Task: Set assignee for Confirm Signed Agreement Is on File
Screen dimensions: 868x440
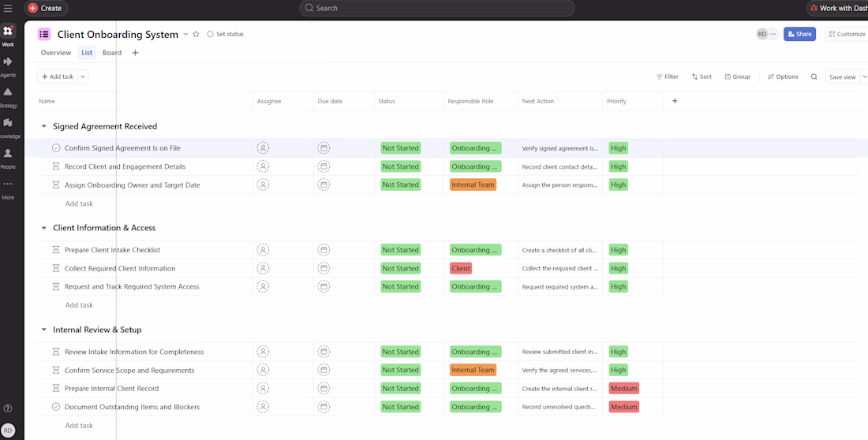Action: (x=263, y=148)
